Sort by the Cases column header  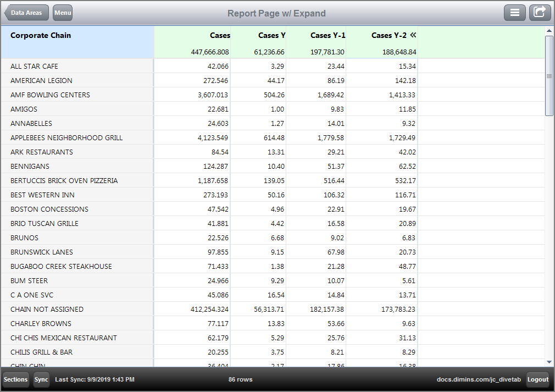pyautogui.click(x=220, y=35)
